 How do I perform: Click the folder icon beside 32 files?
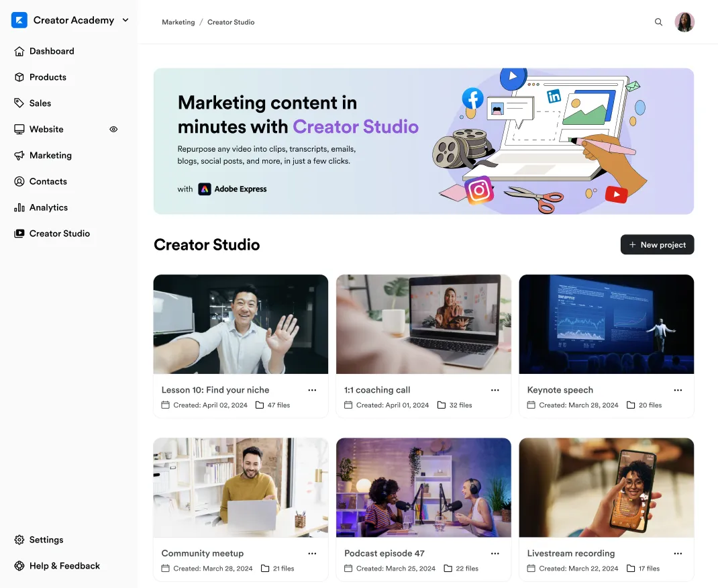click(x=442, y=405)
